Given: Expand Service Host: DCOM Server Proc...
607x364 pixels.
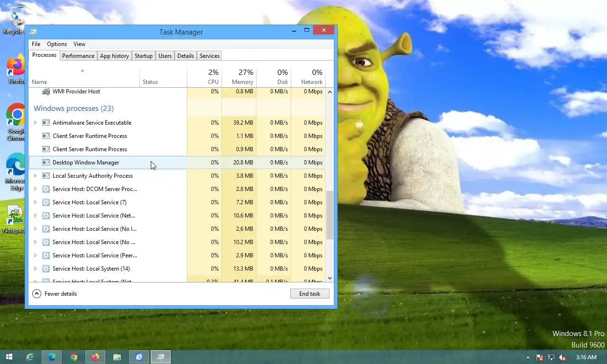Looking at the screenshot, I should (x=35, y=189).
